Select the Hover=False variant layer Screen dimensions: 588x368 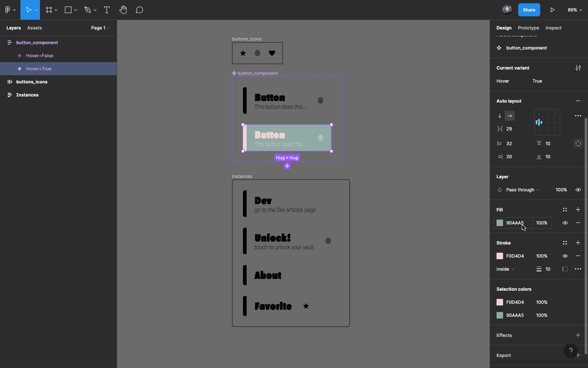(40, 56)
